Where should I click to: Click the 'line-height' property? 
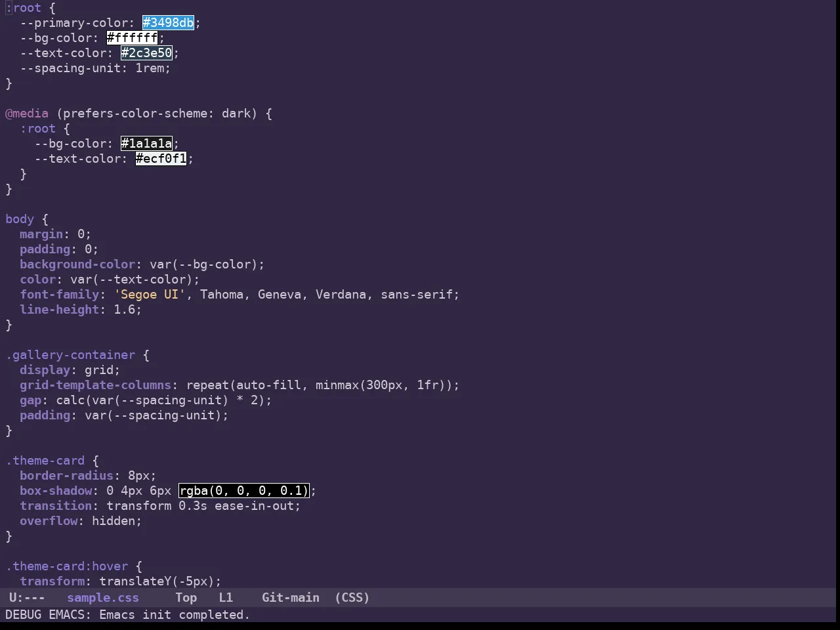59,309
